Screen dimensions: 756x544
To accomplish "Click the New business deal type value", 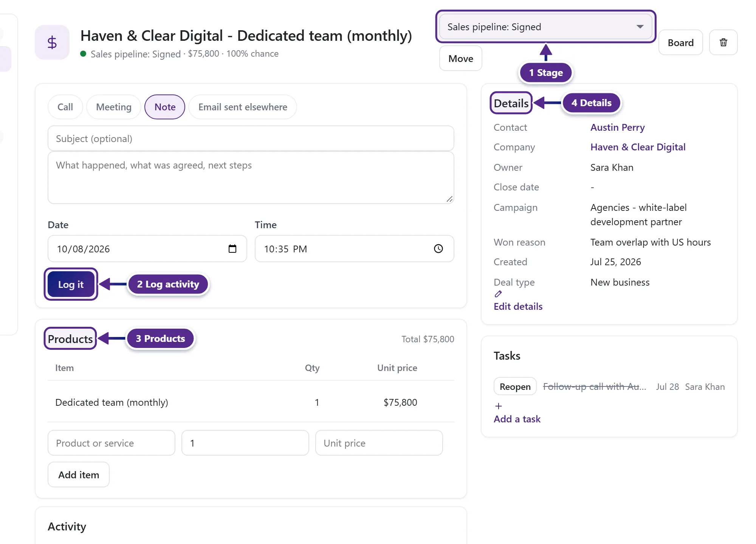I will pos(620,282).
